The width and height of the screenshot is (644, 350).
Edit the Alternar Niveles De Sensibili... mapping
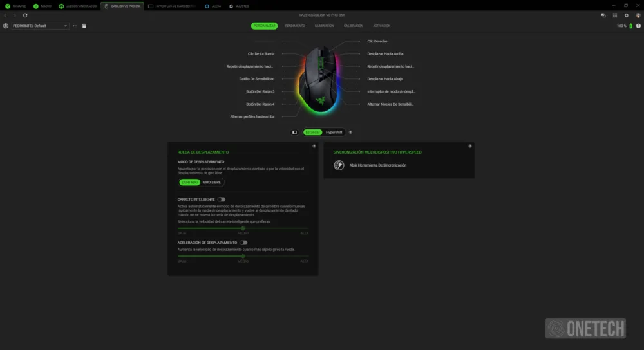coord(390,104)
